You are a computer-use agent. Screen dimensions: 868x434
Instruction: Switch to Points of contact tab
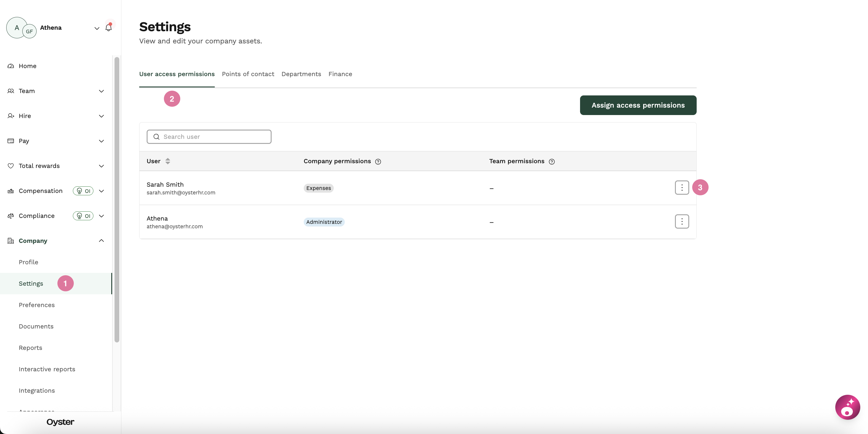click(x=248, y=74)
